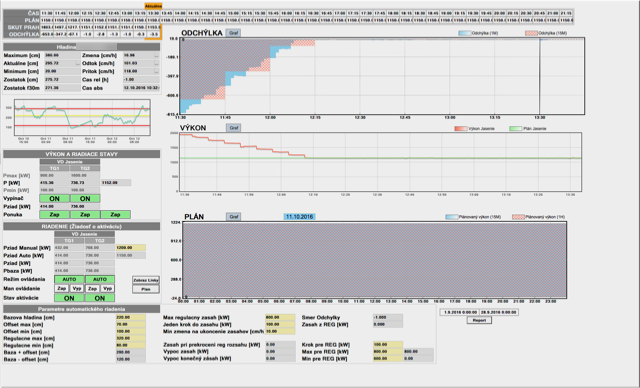
Task: Click Graf button next to ODCHÝLKA
Action: (233, 33)
